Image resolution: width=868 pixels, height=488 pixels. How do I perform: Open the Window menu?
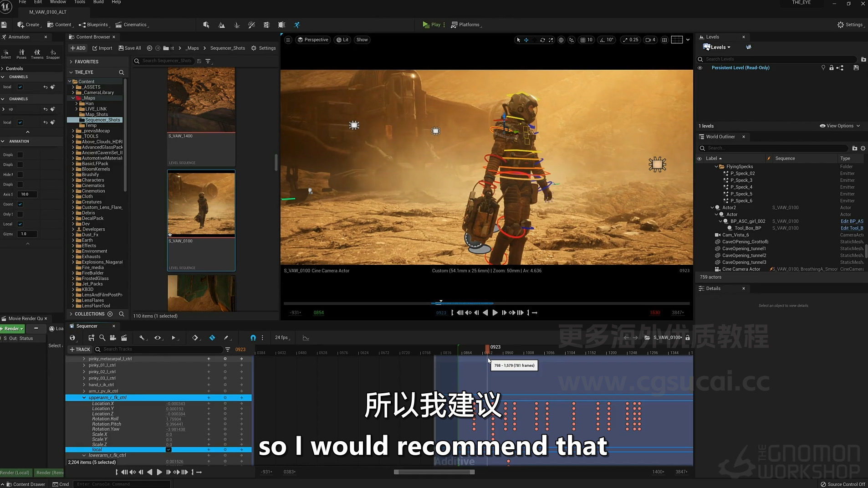(x=58, y=2)
